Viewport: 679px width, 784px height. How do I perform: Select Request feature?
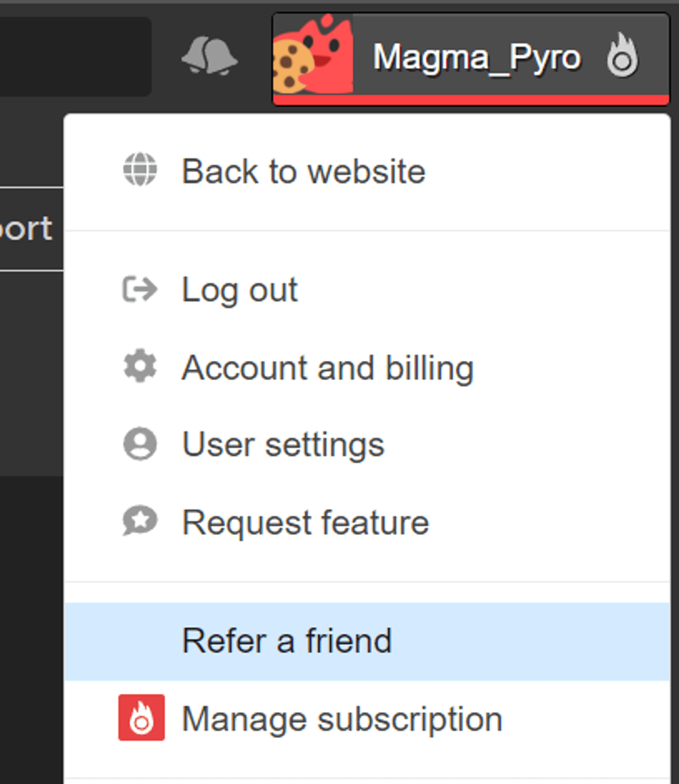[x=306, y=523]
